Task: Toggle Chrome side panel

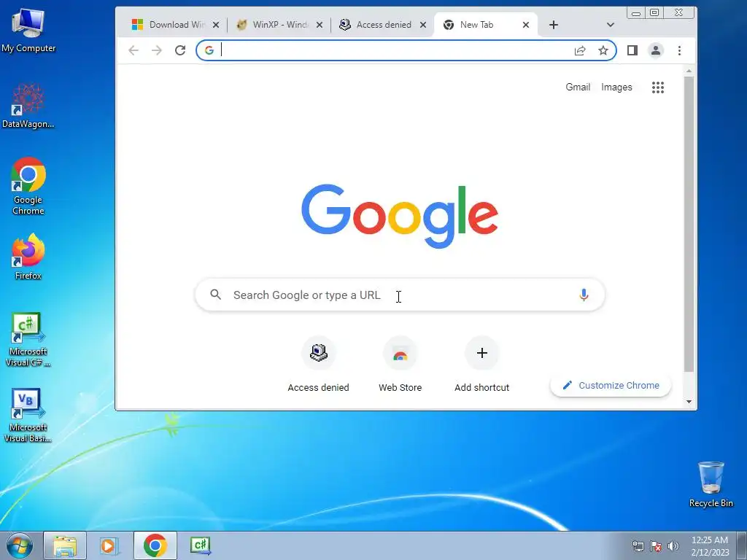Action: coord(632,50)
